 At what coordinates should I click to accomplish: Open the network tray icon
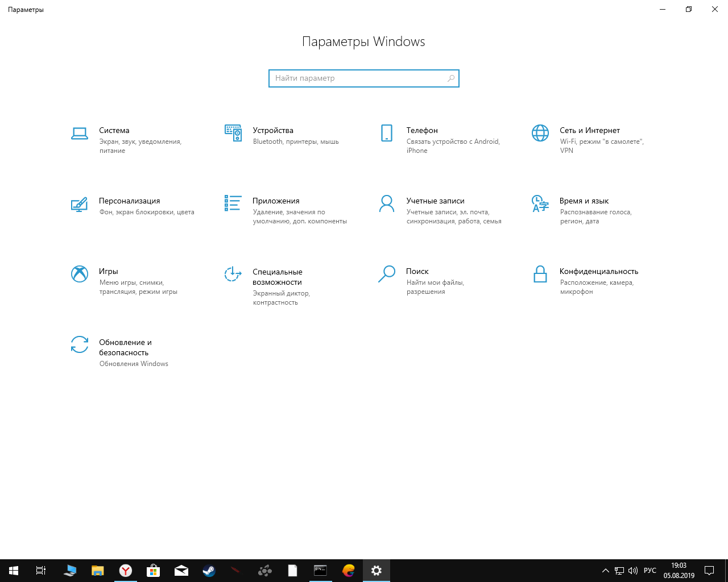[619, 571]
